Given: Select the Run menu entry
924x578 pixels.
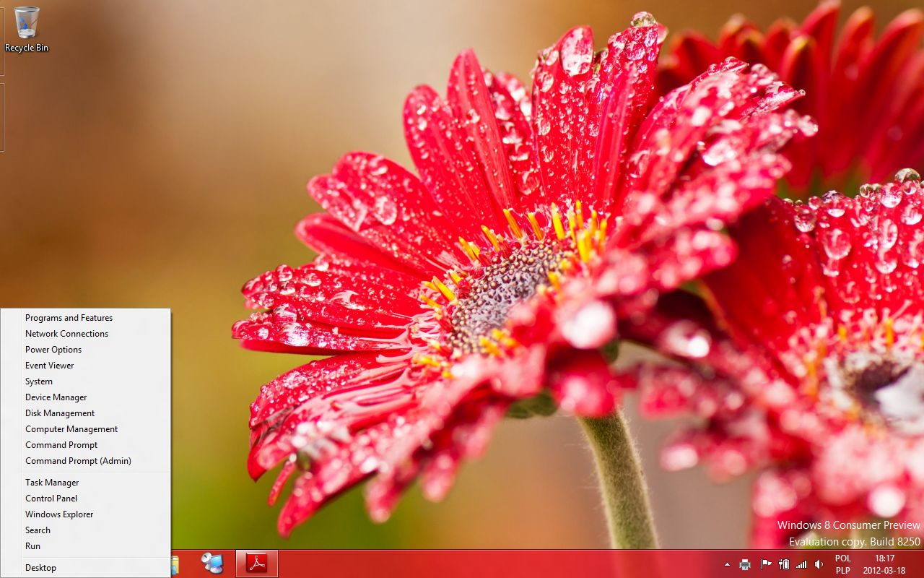Looking at the screenshot, I should tap(86, 546).
